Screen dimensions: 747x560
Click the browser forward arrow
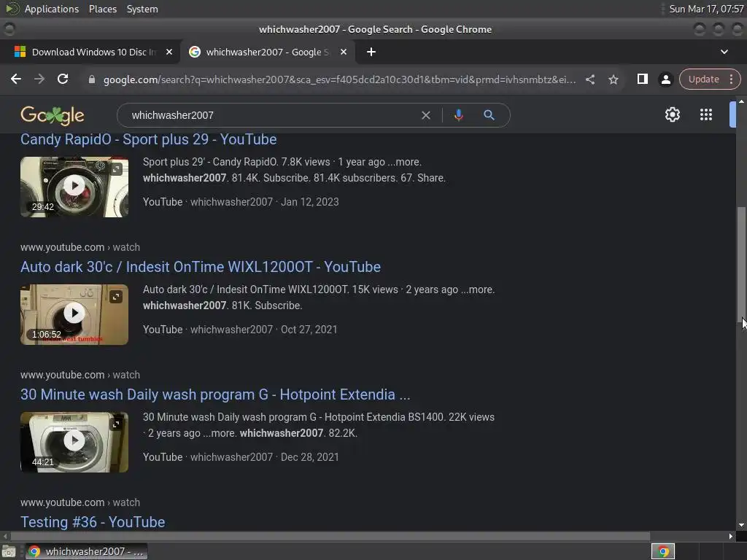[39, 79]
